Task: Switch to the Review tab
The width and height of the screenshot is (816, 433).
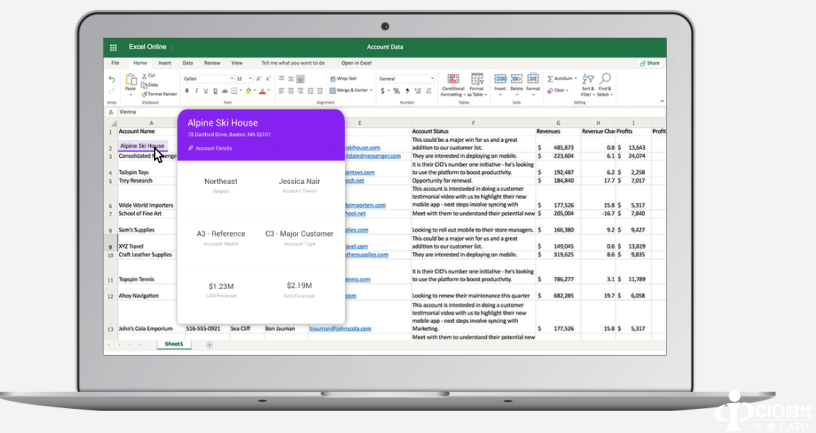Action: click(x=212, y=63)
